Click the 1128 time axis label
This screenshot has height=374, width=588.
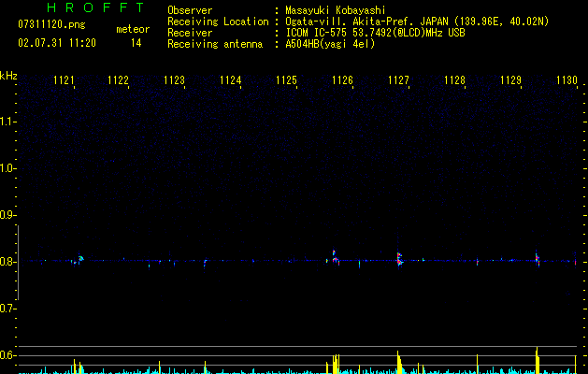pos(454,80)
